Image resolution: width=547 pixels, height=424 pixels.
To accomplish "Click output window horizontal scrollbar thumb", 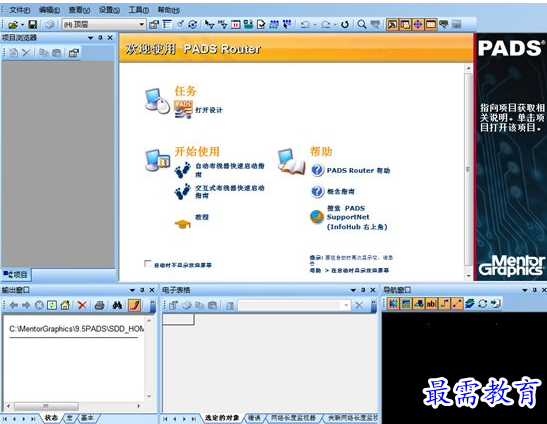I will click(46, 406).
